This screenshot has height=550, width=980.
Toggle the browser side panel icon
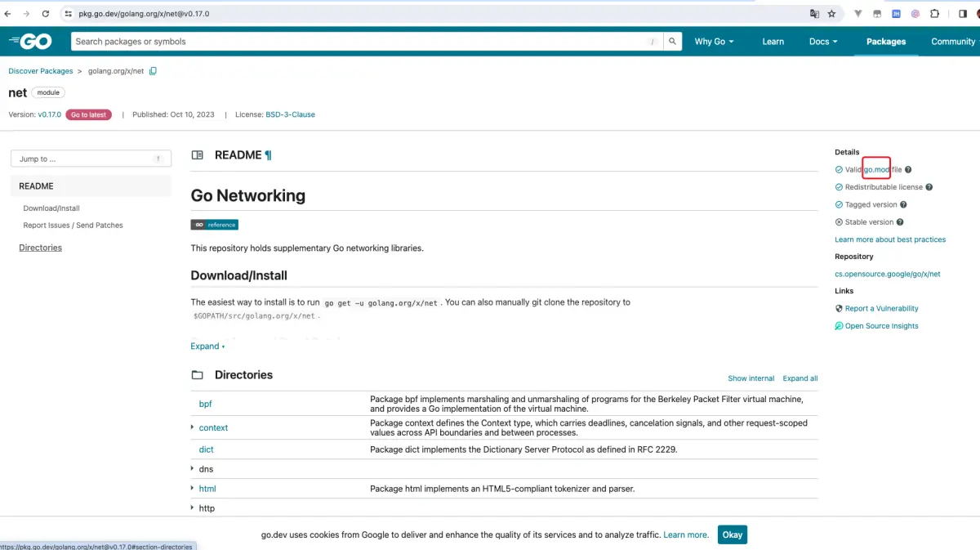pyautogui.click(x=962, y=14)
